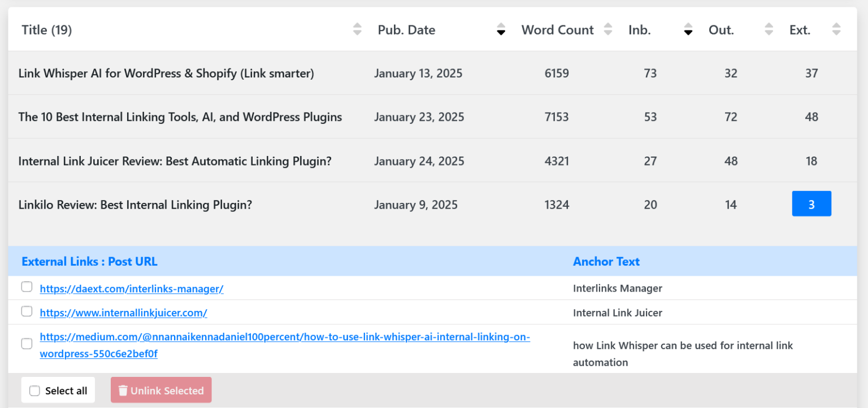
Task: Check the internallinkjuicer.com row checkbox
Action: (x=27, y=311)
